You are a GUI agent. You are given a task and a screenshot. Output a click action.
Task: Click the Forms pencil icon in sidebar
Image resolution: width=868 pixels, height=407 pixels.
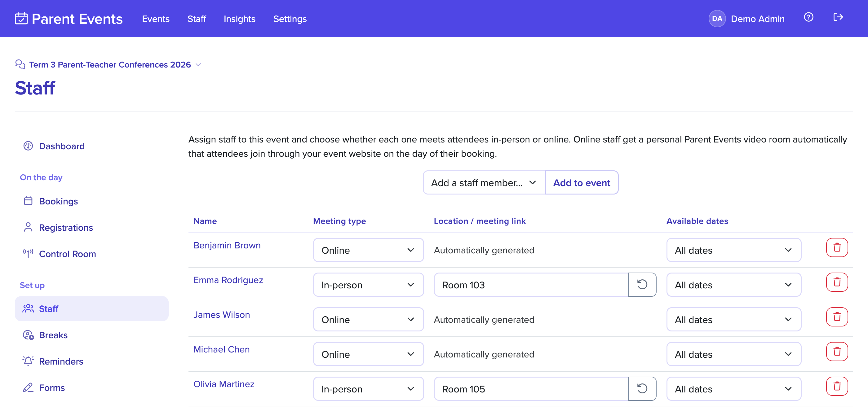tap(28, 387)
